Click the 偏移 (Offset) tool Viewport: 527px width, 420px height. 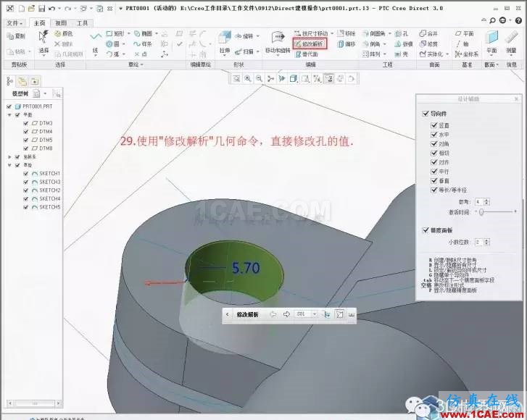[x=347, y=44]
